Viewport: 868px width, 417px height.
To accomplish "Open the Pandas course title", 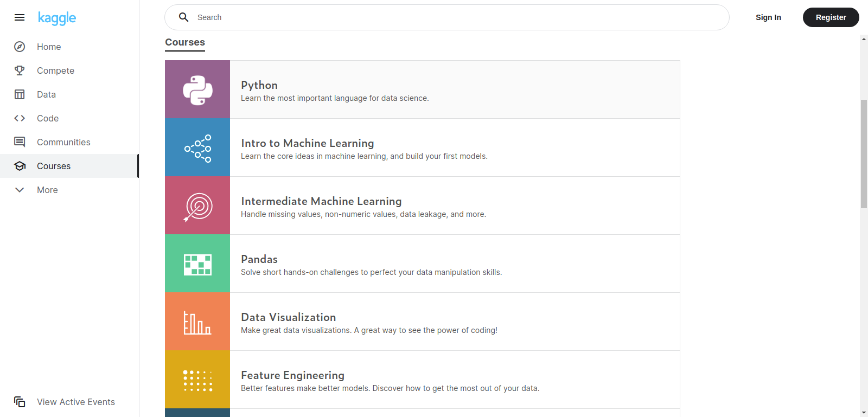I will (259, 259).
